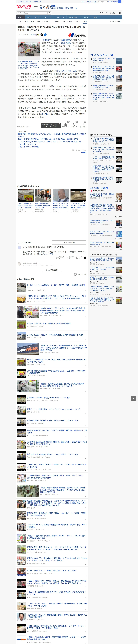
Task: Open IT category
Action: point(64,21)
